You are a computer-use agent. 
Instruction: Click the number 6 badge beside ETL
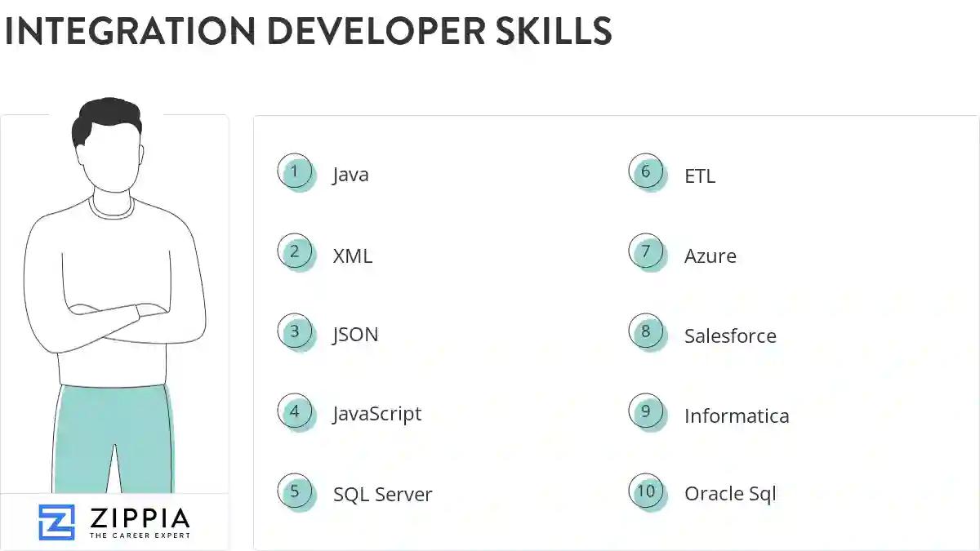click(646, 172)
